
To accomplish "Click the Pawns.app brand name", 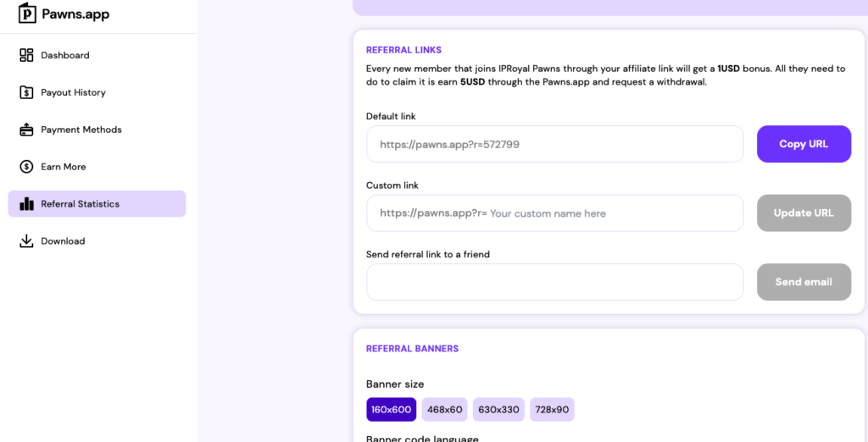I will pyautogui.click(x=75, y=14).
